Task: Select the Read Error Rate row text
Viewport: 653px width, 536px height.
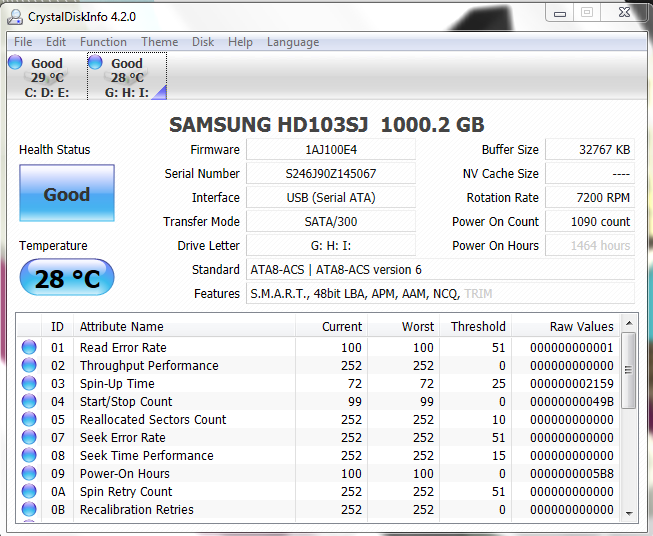Action: [123, 347]
